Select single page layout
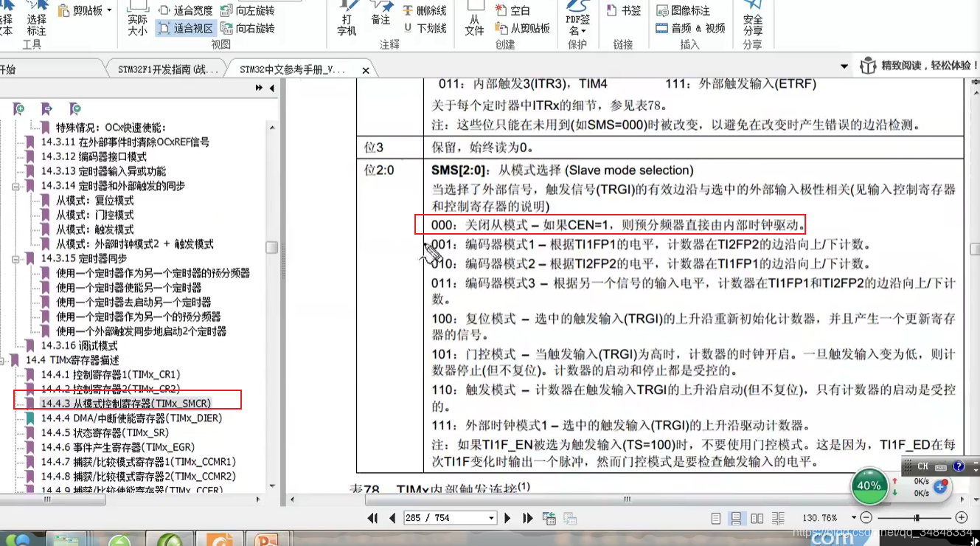Viewport: 980px width, 546px height. (x=716, y=519)
